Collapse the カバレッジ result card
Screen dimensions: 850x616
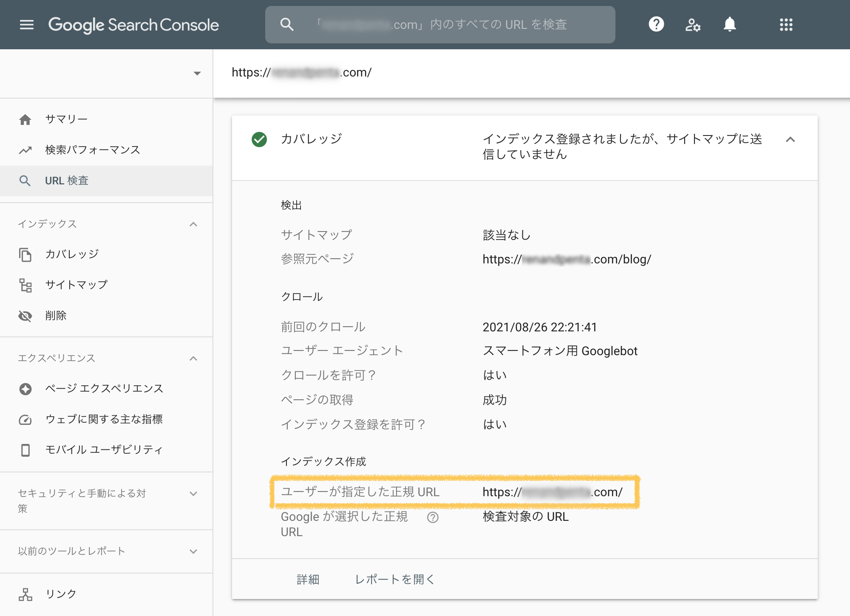click(x=790, y=139)
